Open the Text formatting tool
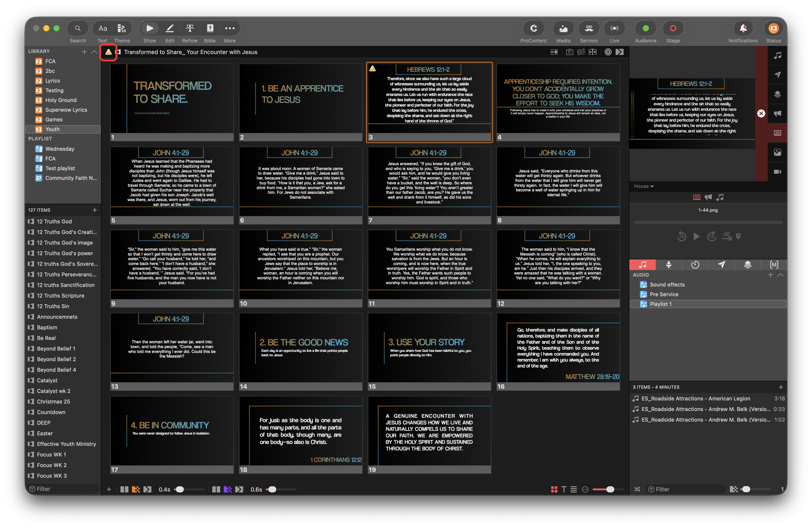 click(102, 28)
